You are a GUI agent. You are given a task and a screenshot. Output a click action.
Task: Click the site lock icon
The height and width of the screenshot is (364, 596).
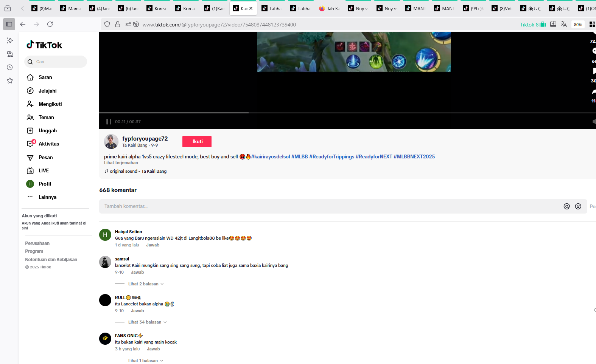point(118,24)
